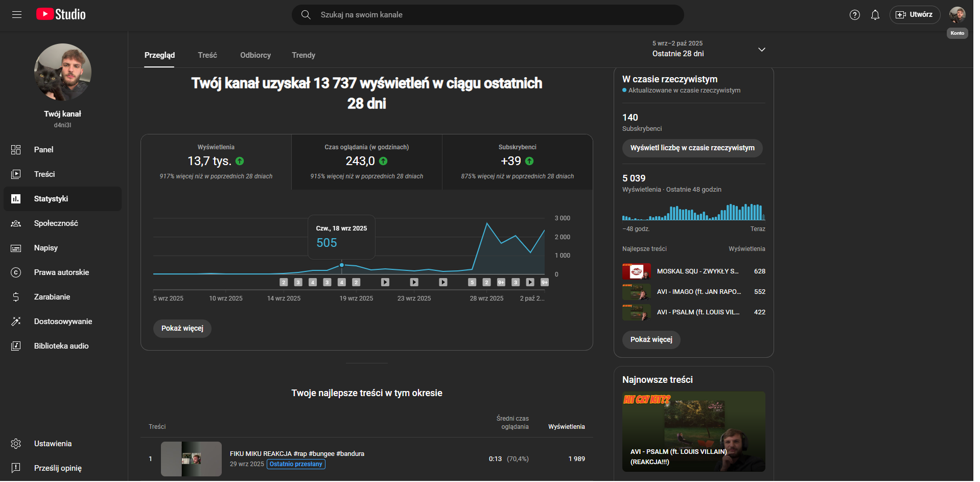Switch to the Trendy tab
This screenshot has width=980, height=482.
(x=303, y=55)
